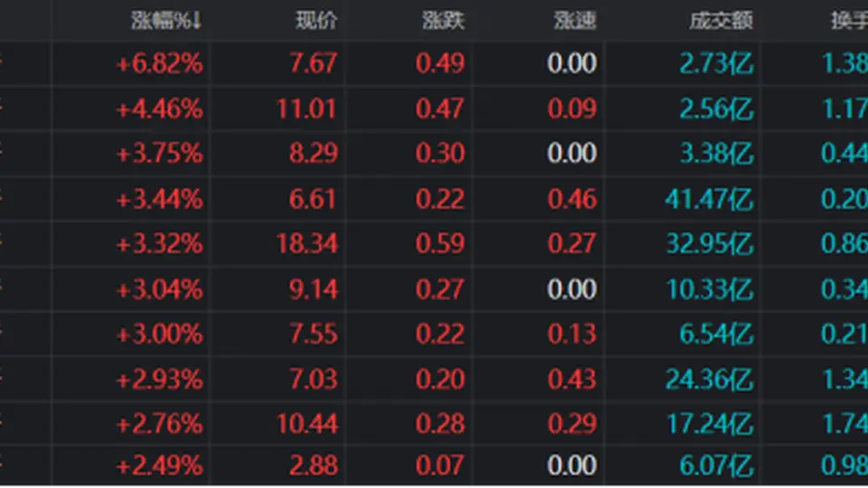Image resolution: width=868 pixels, height=488 pixels.
Task: Click the 涨速 value 0.13
Action: click(571, 333)
